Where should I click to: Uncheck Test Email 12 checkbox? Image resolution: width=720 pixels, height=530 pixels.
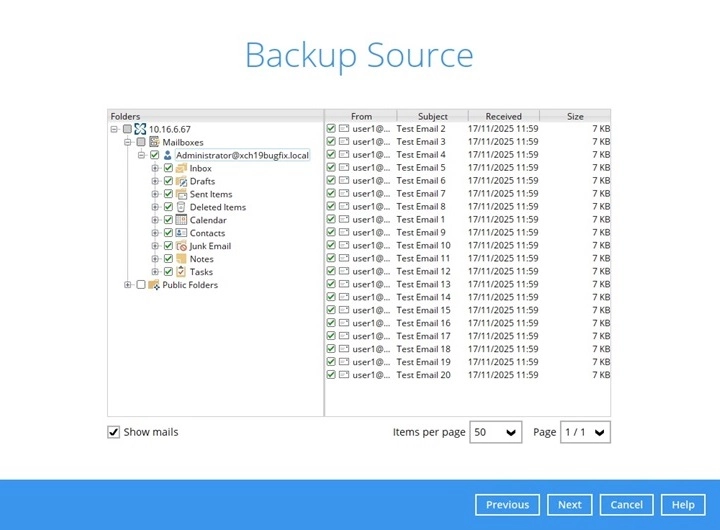point(331,271)
